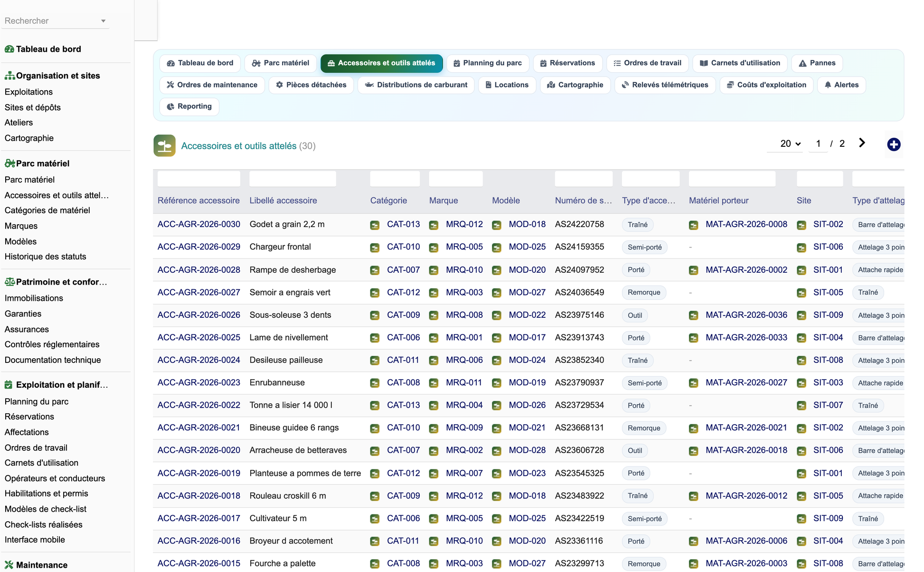This screenshot has width=924, height=572.
Task: Open the Relevés télémétriques tab
Action: click(665, 85)
